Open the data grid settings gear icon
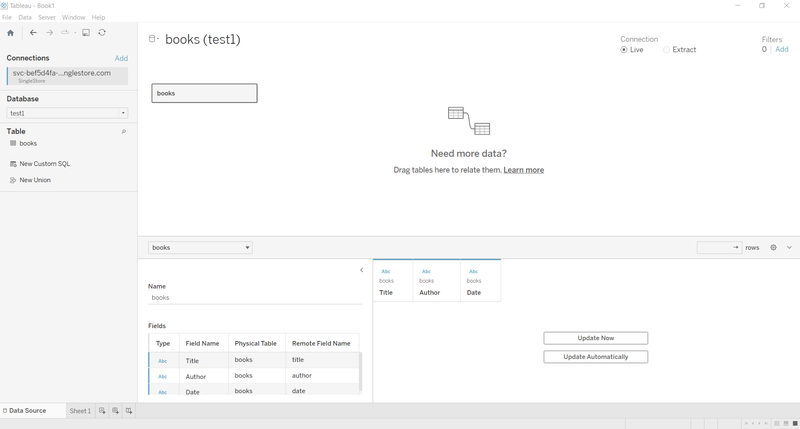Viewport: 800px width, 429px height. coord(773,247)
